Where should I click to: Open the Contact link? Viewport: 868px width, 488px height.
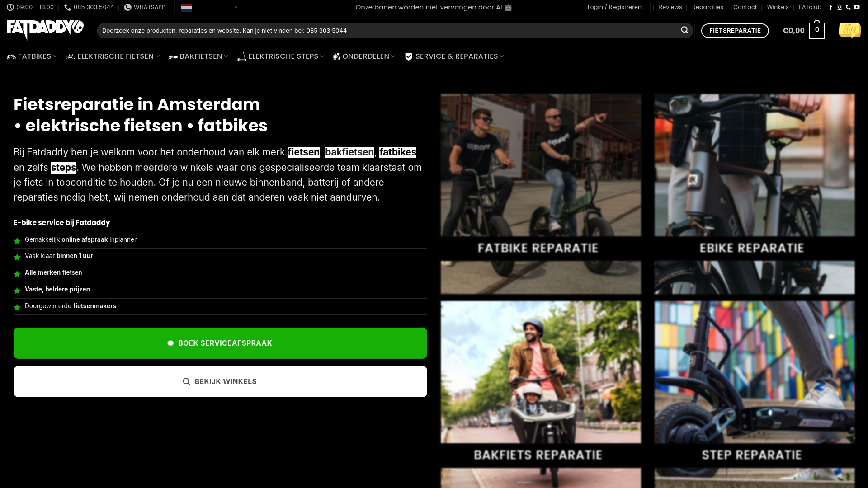pyautogui.click(x=745, y=7)
